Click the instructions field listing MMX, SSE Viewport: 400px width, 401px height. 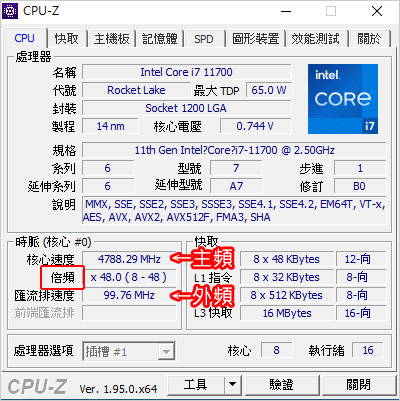234,211
